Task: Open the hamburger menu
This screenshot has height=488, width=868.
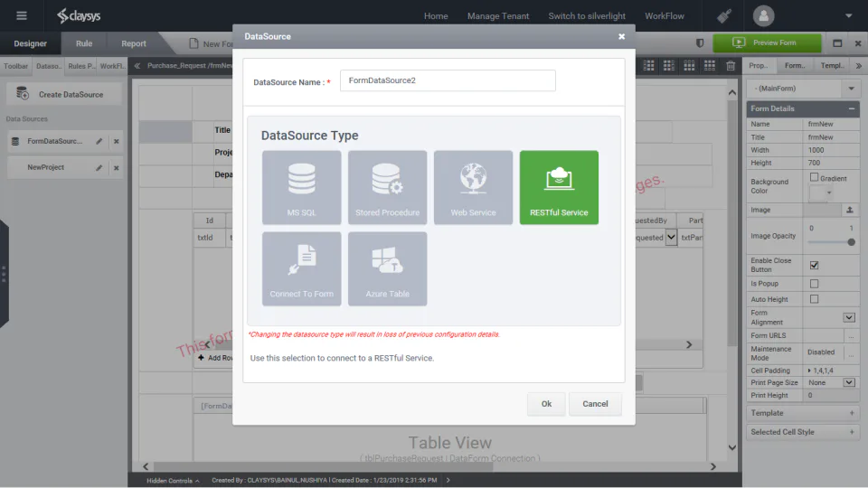Action: coord(22,15)
